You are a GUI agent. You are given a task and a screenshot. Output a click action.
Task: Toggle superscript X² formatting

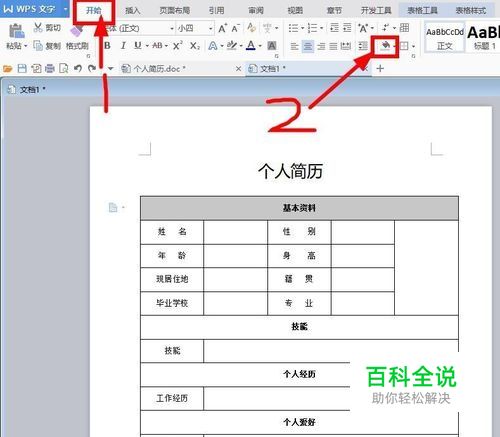coord(178,46)
